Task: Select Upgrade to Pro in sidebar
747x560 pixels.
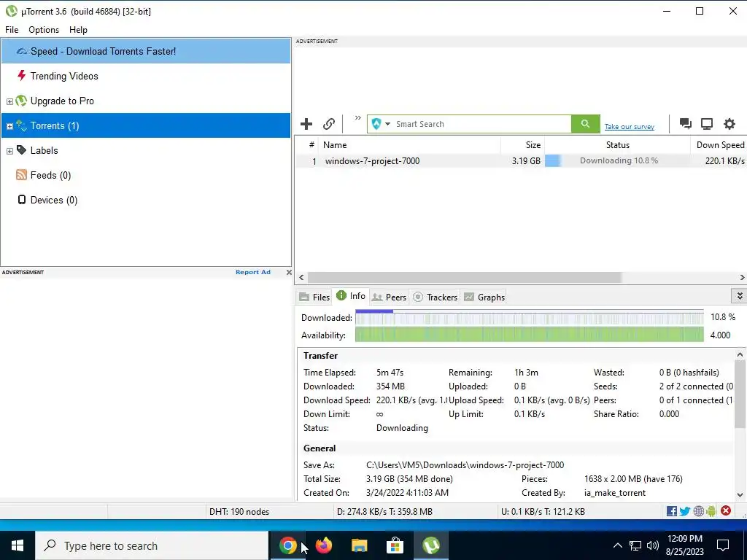Action: [x=146, y=101]
